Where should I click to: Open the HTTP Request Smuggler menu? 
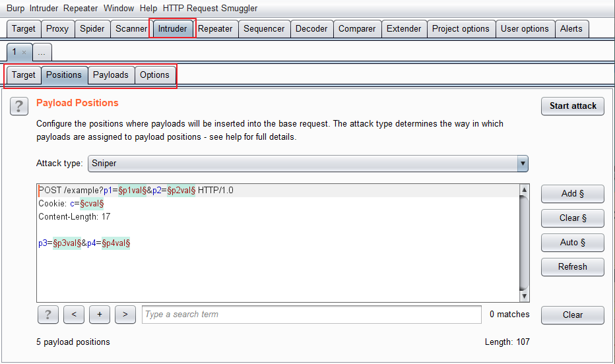[x=210, y=8]
